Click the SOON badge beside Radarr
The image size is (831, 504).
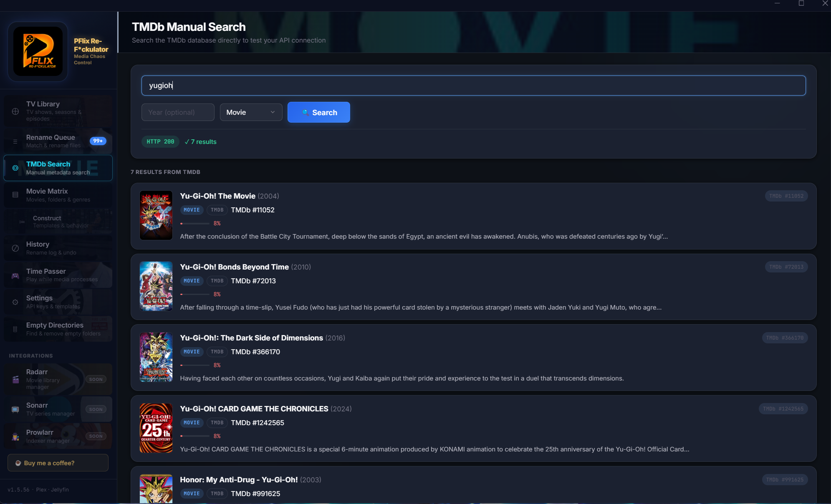pyautogui.click(x=96, y=379)
